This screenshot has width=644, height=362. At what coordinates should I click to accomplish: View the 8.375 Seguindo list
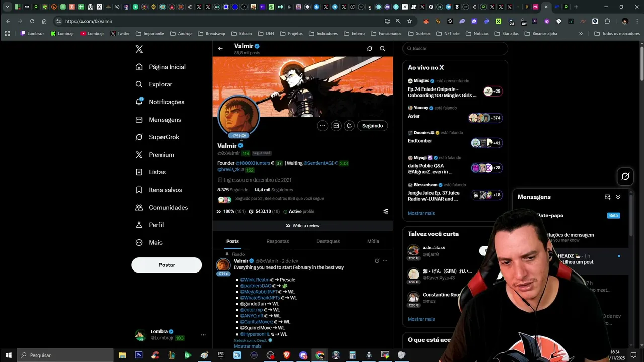(232, 190)
